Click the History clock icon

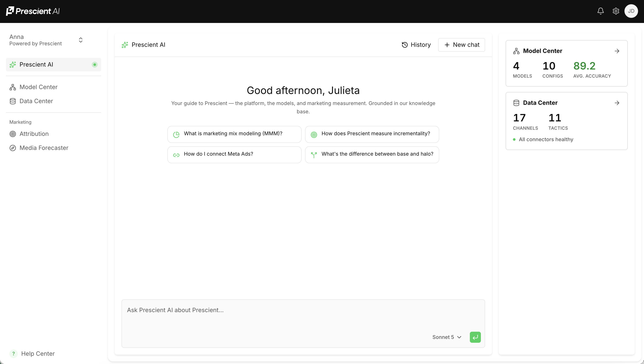pyautogui.click(x=405, y=45)
